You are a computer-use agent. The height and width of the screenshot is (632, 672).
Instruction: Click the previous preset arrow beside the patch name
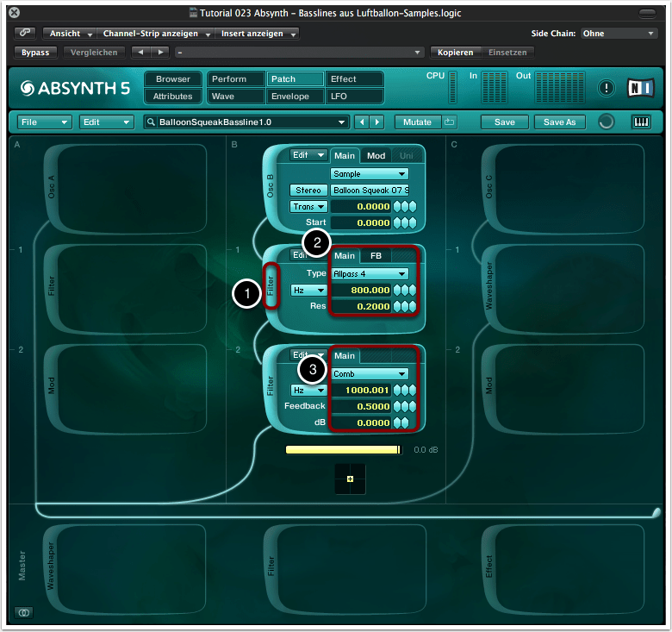point(363,122)
